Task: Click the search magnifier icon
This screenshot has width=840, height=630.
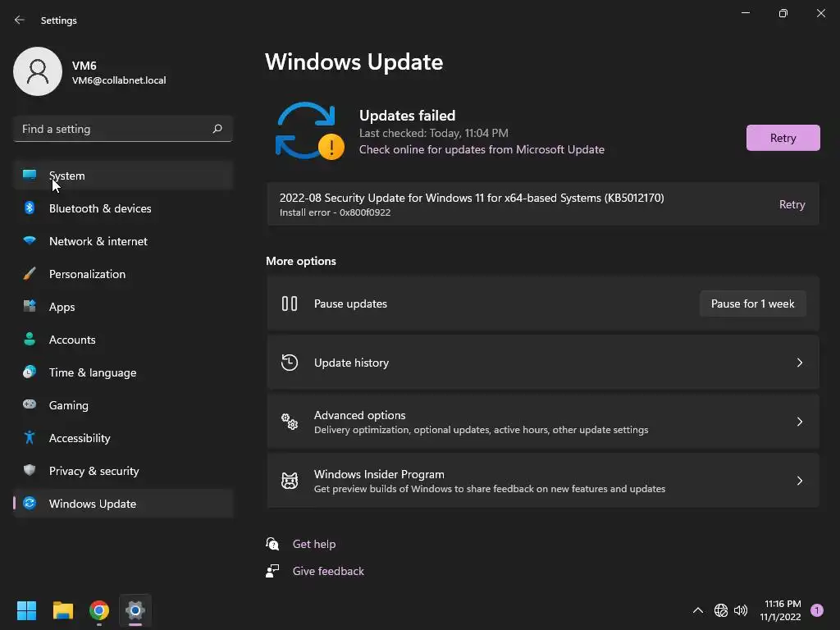Action: coord(217,129)
